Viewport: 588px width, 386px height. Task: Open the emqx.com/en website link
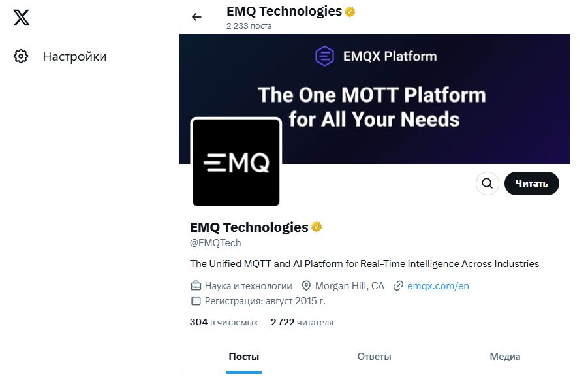(438, 286)
